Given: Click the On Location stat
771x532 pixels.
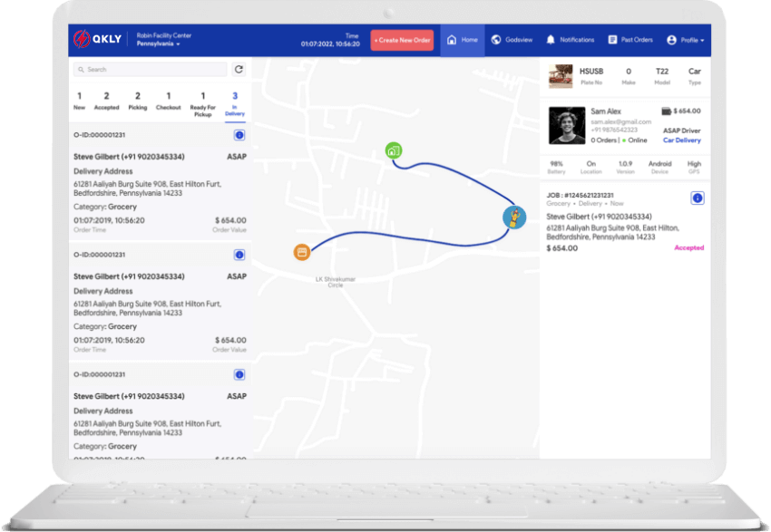Looking at the screenshot, I should tap(591, 168).
